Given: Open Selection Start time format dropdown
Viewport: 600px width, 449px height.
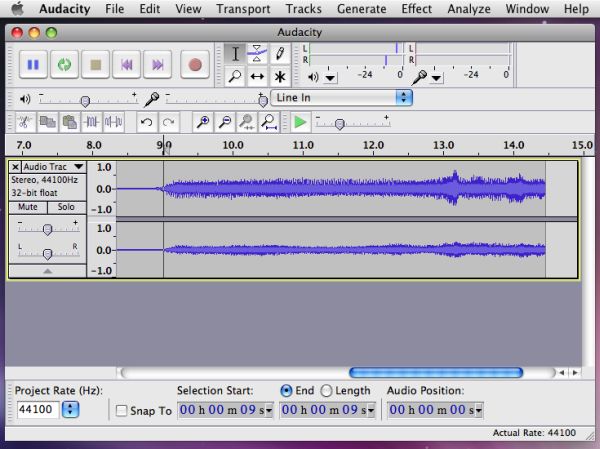Looking at the screenshot, I should [269, 411].
